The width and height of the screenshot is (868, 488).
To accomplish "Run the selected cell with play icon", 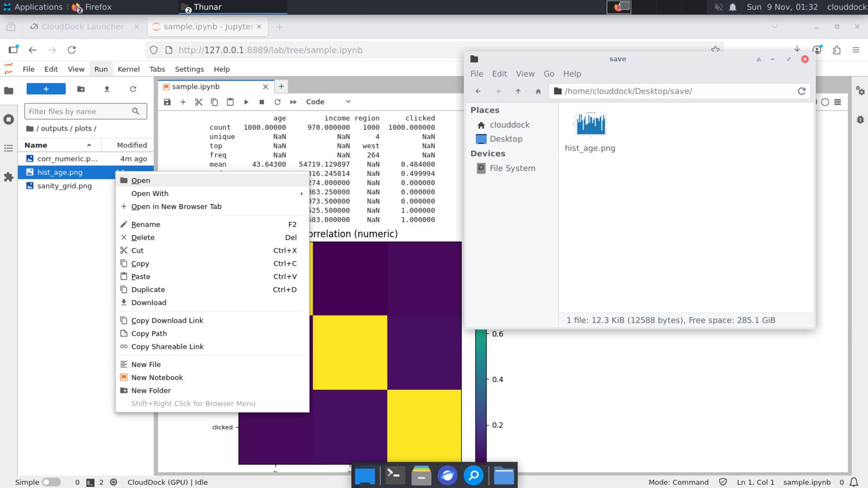I will click(x=246, y=102).
